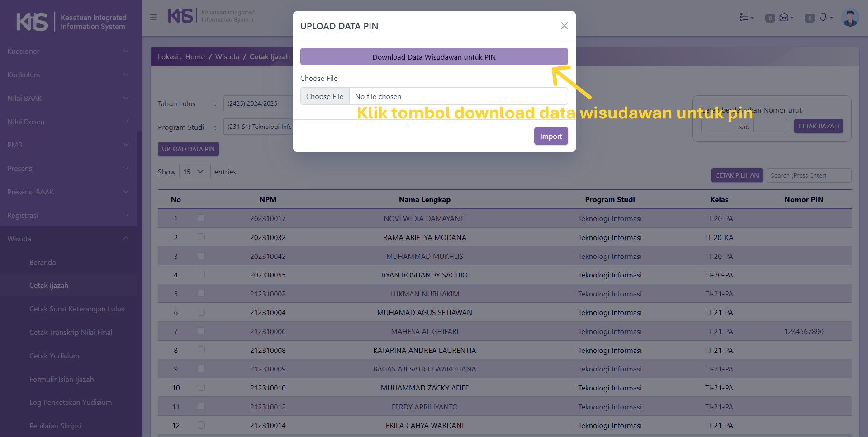This screenshot has width=868, height=437.
Task: Click the hamburger menu icon
Action: click(153, 17)
